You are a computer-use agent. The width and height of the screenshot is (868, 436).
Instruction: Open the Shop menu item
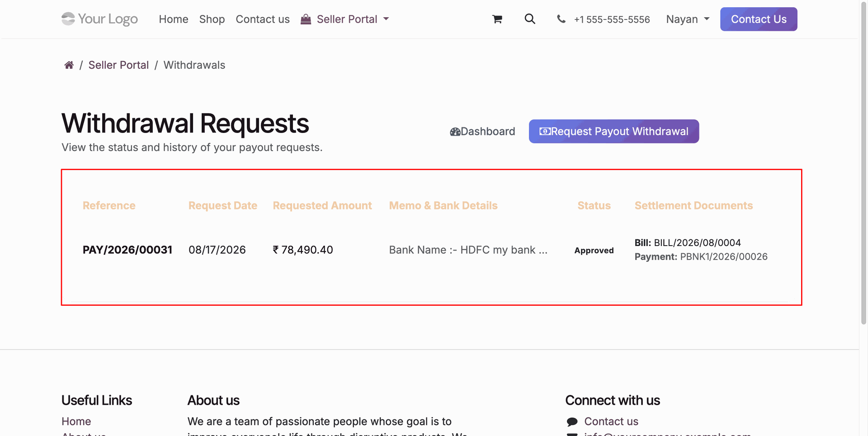[212, 19]
